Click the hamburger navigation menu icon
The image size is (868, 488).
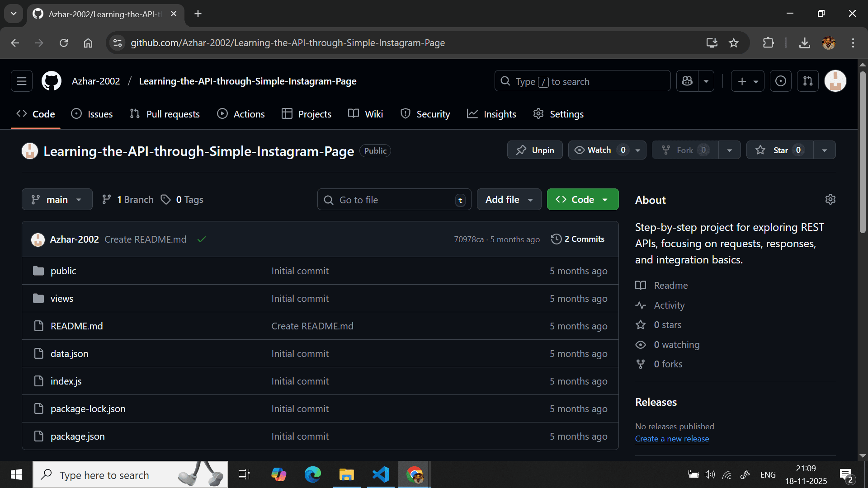[x=21, y=81]
